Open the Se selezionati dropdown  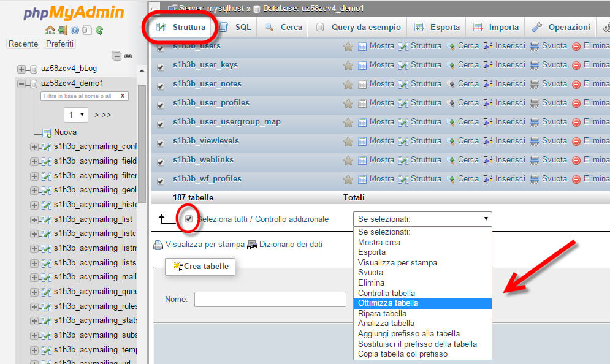pyautogui.click(x=422, y=219)
